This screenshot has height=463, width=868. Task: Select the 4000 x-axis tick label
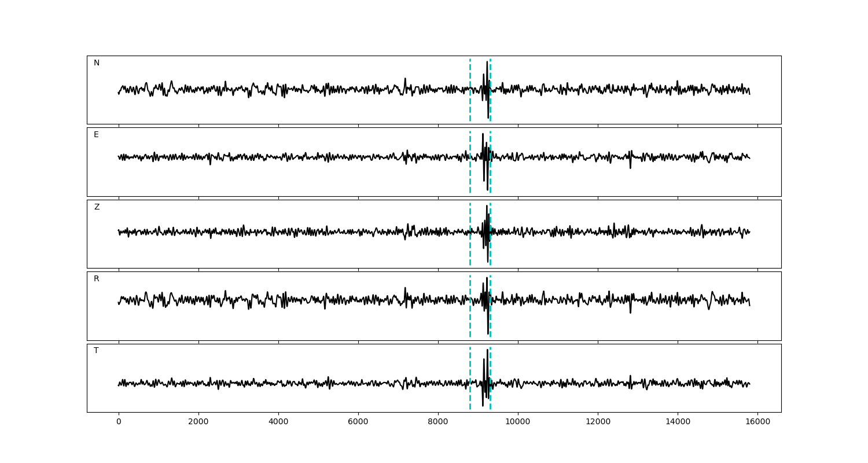(x=278, y=422)
